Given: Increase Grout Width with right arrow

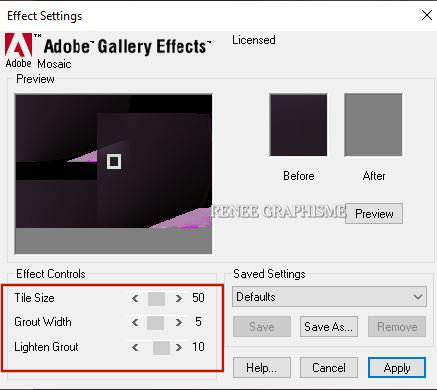Looking at the screenshot, I should pyautogui.click(x=179, y=322).
